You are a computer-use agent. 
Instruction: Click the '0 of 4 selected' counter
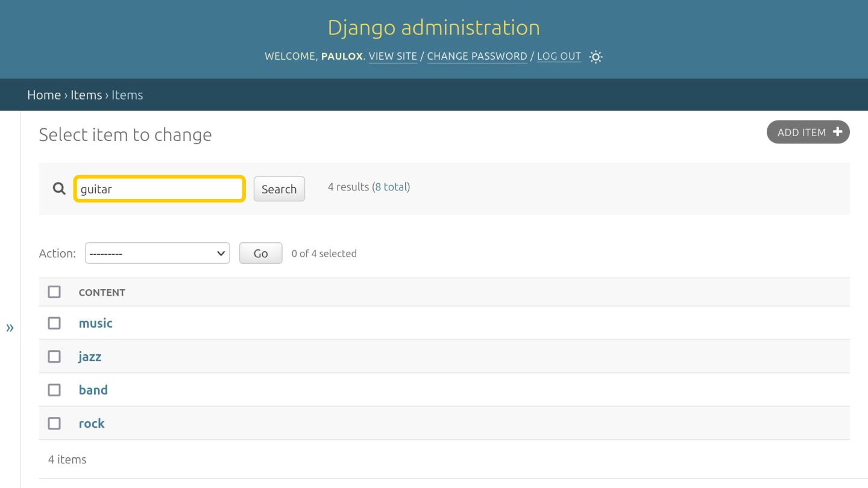click(x=324, y=254)
